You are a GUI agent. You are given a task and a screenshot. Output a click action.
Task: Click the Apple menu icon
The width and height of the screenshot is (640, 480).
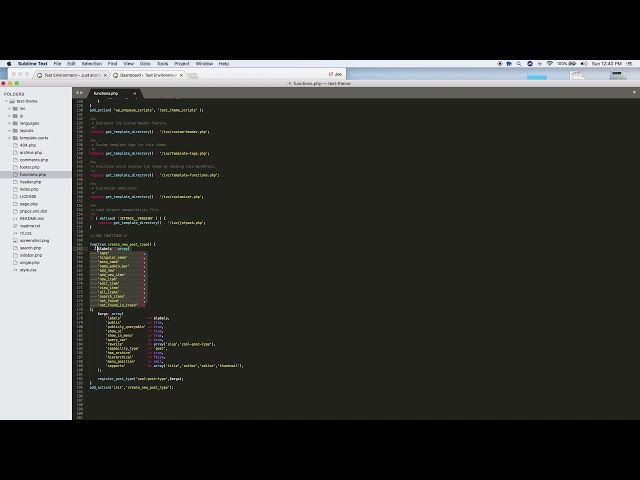9,63
